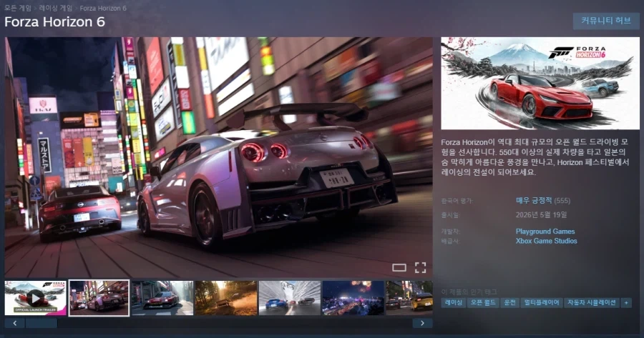Select the 멀티플레이어 tag
Viewport: 644px width, 338px height.
[x=542, y=303]
